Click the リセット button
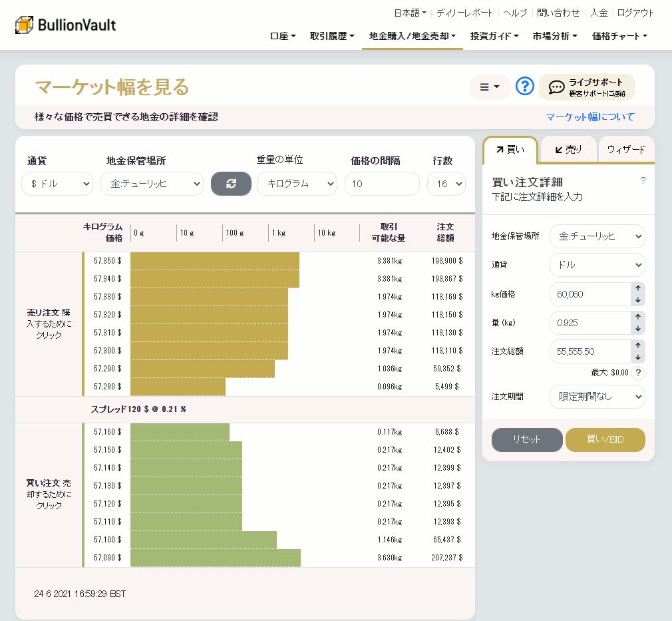Viewport: 672px width, 621px height. click(527, 439)
